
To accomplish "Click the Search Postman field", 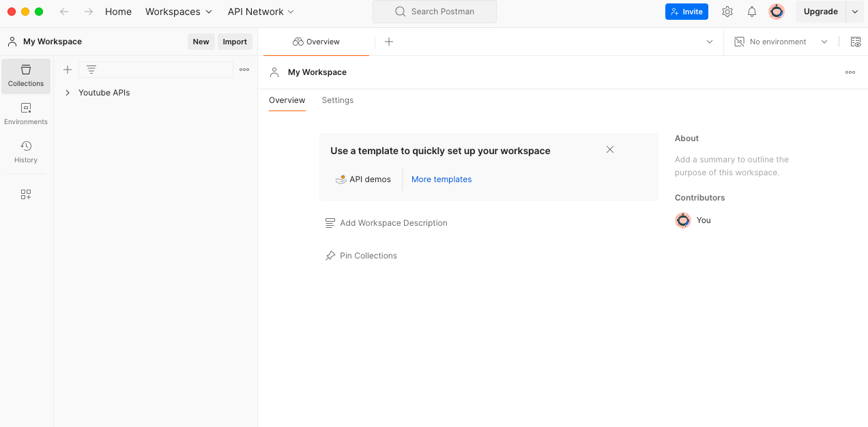I will pos(435,12).
